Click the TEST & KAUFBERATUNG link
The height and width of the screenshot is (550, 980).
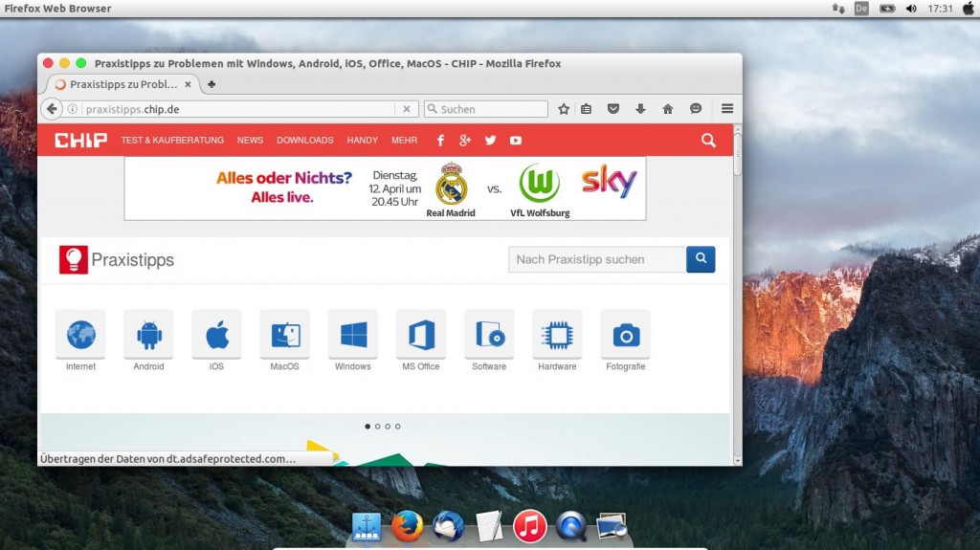[172, 141]
